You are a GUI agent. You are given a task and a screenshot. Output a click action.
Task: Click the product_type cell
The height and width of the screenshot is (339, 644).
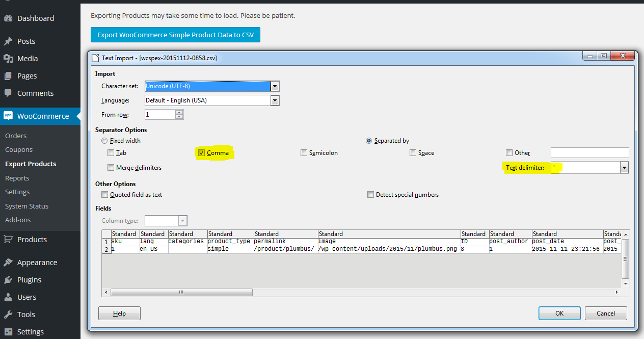229,242
